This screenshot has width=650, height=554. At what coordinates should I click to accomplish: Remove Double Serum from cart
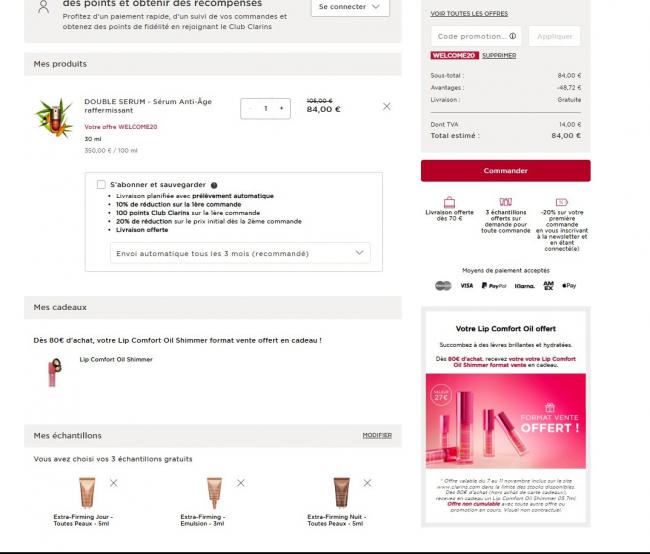point(386,107)
